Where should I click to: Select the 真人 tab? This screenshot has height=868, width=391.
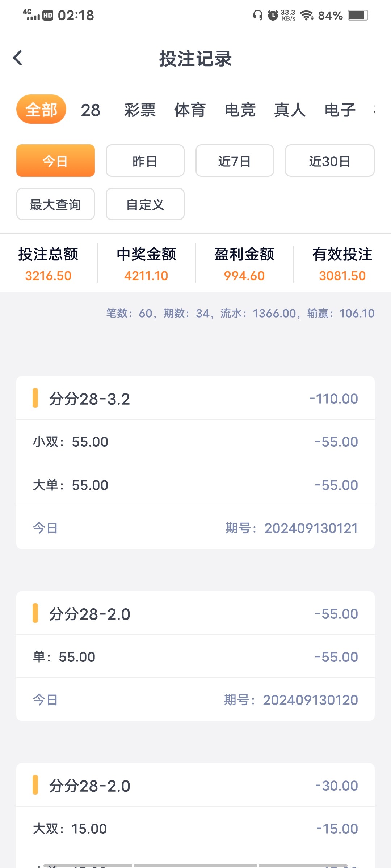click(x=290, y=110)
